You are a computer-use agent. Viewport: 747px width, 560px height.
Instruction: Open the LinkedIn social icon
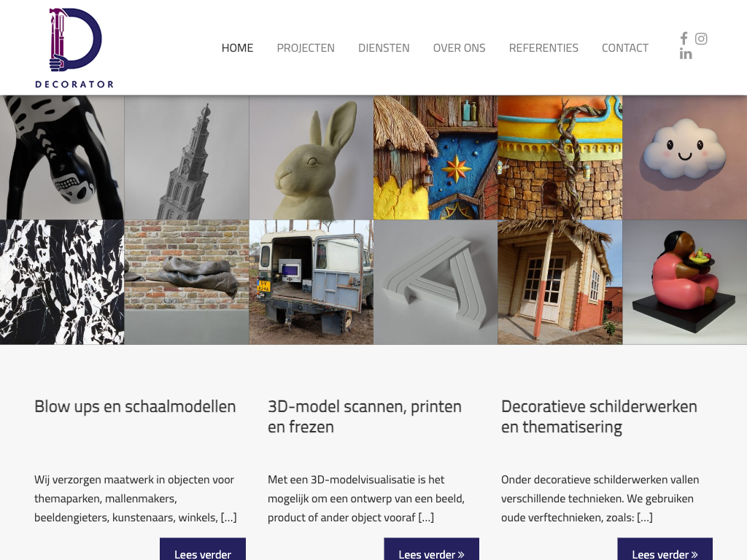pos(686,54)
